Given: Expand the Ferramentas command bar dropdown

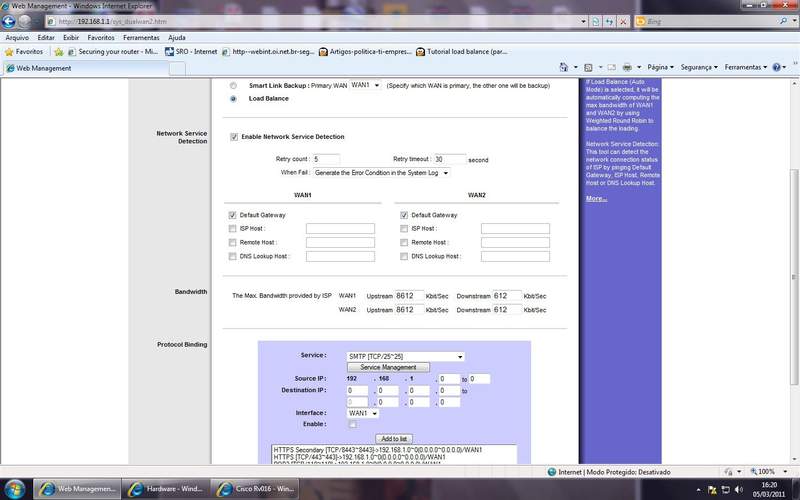Looking at the screenshot, I should pos(745,67).
